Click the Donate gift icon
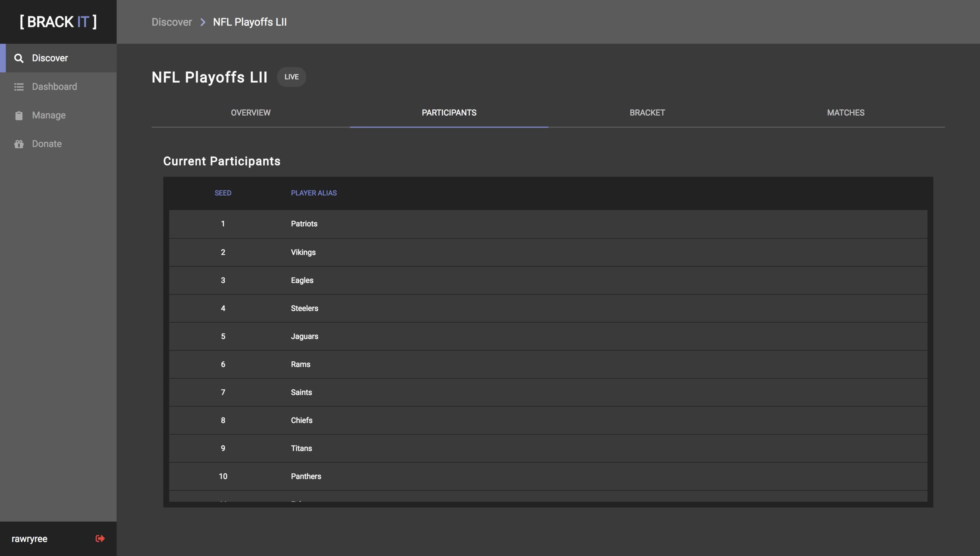 point(19,144)
